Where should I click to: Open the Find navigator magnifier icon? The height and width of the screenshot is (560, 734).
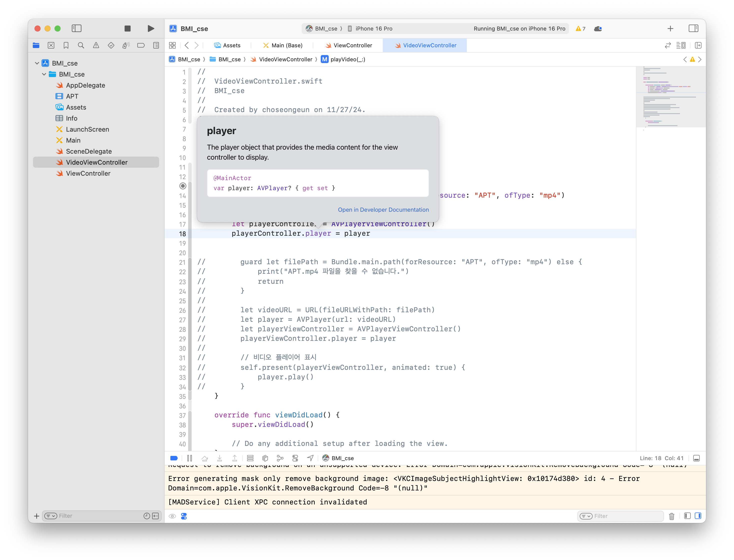click(81, 45)
